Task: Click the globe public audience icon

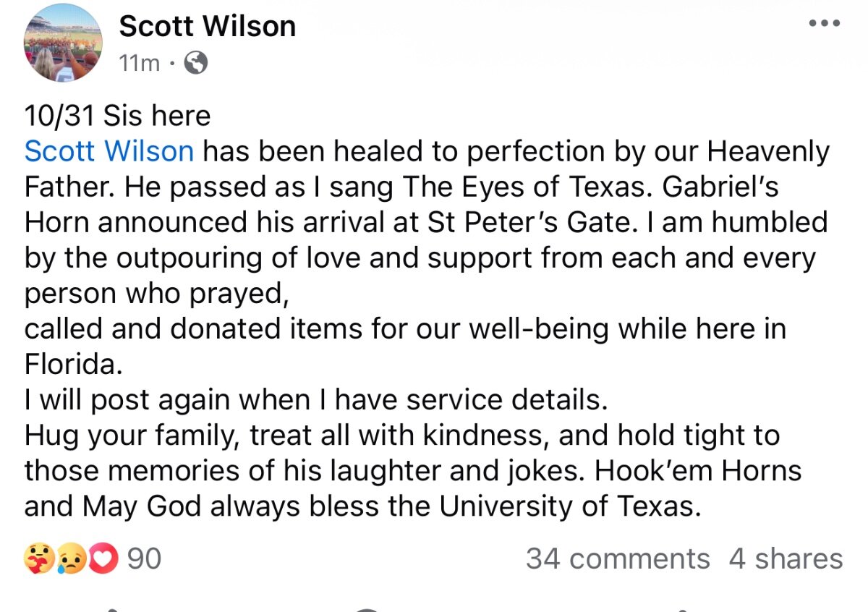Action: coord(196,64)
